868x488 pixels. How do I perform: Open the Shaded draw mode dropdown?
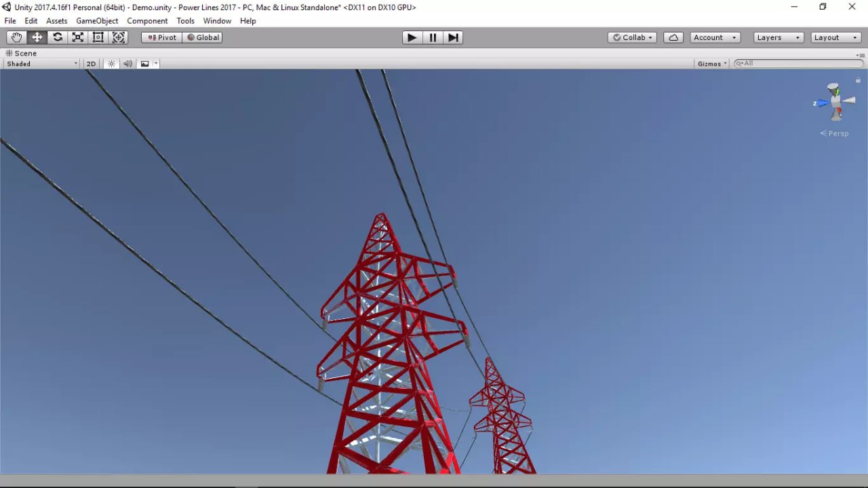point(39,63)
